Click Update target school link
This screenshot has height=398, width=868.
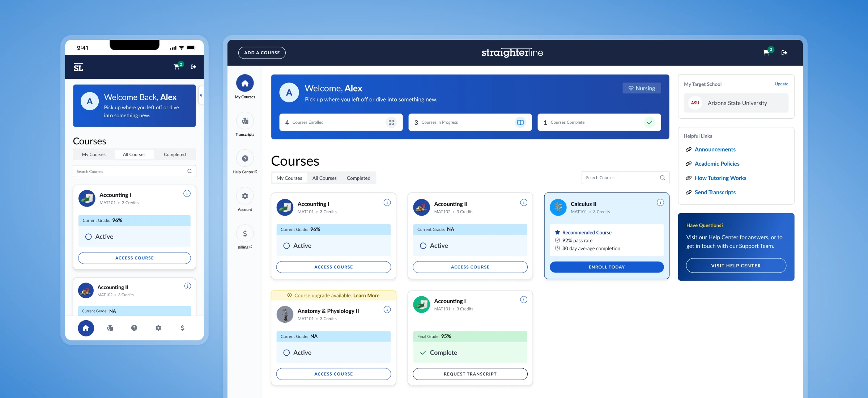[x=781, y=84]
